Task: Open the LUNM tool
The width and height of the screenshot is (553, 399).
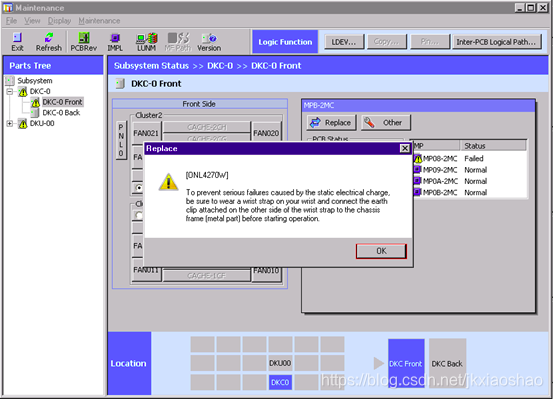Action: point(147,42)
